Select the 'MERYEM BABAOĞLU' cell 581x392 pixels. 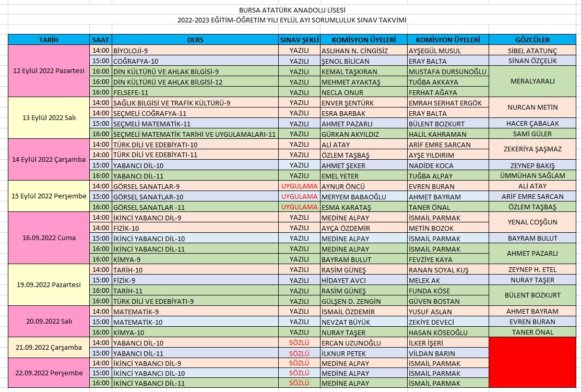tap(363, 197)
